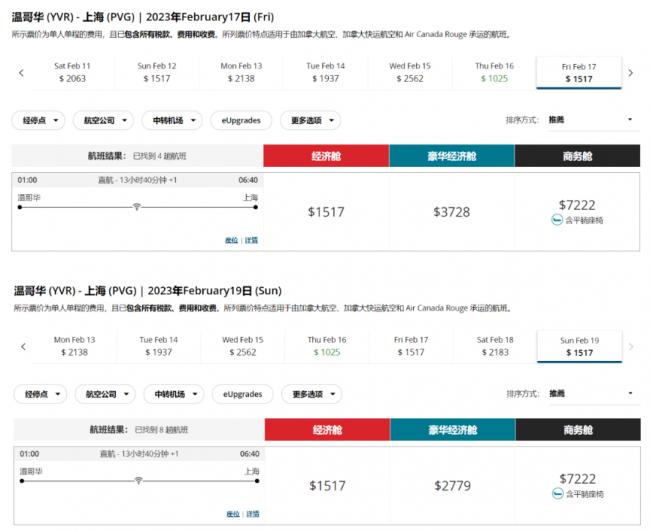Open 中转机场 filter in the Feb 17 search
This screenshot has width=650, height=531.
pos(172,121)
